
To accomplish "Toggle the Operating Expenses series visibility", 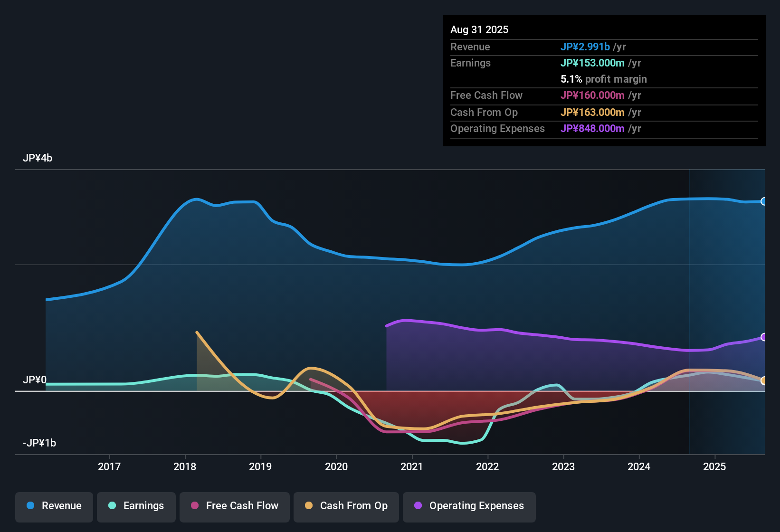I will click(469, 506).
